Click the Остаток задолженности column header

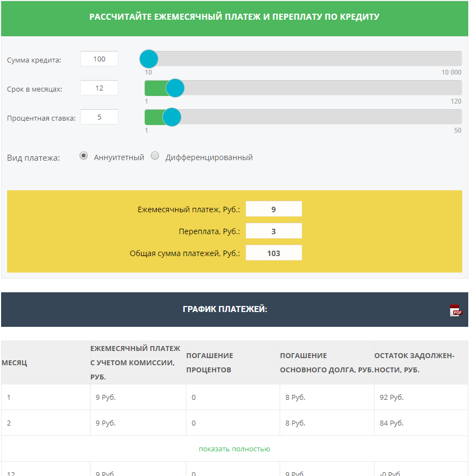click(x=414, y=362)
